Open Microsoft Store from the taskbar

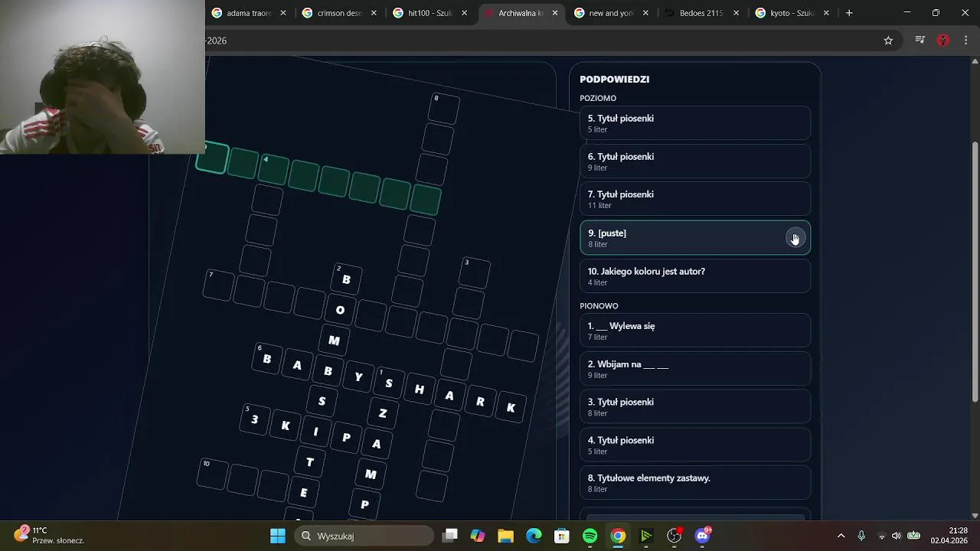[562, 536]
